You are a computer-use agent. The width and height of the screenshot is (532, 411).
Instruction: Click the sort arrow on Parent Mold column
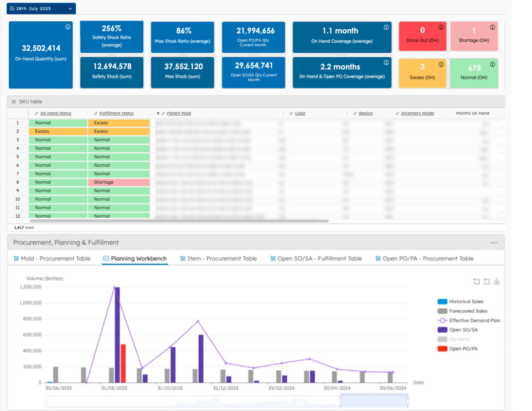(158, 113)
